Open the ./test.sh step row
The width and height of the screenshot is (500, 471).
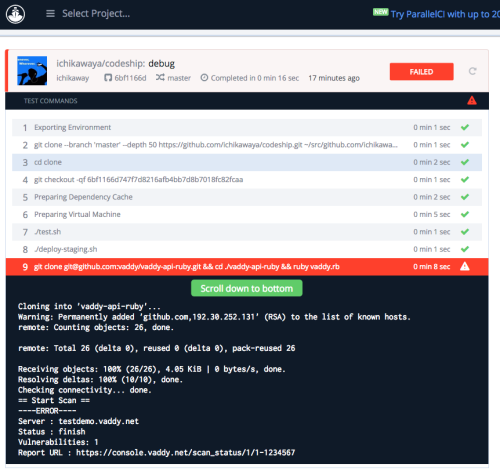[x=247, y=232]
